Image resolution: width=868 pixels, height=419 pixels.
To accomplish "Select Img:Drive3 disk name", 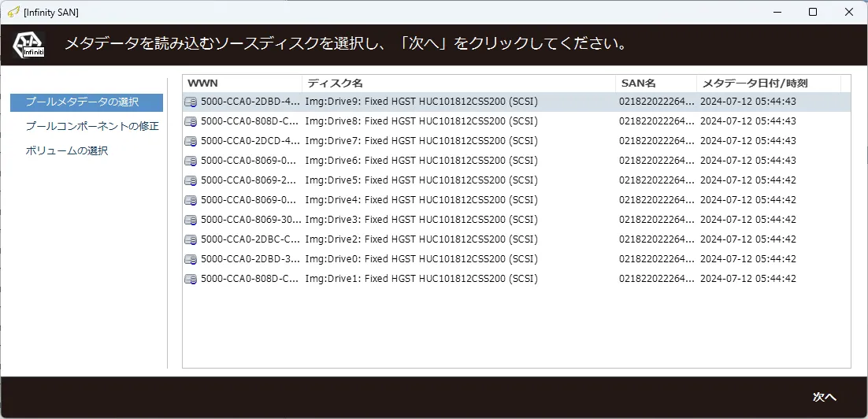I will tap(421, 220).
